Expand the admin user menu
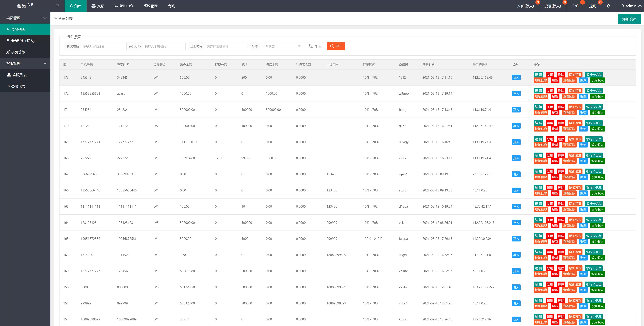Screen dimensions: 644x326 [x=631, y=6]
